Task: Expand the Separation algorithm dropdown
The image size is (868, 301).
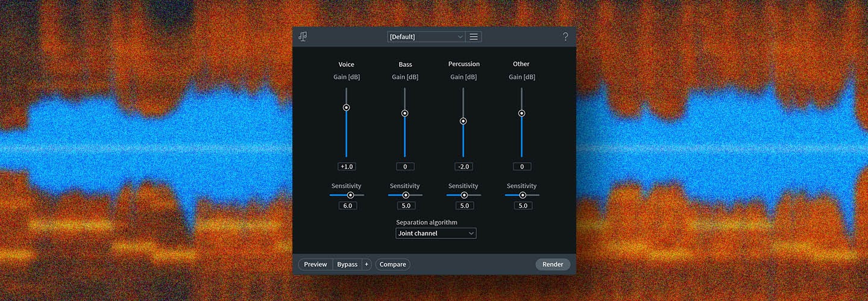Action: [x=436, y=233]
